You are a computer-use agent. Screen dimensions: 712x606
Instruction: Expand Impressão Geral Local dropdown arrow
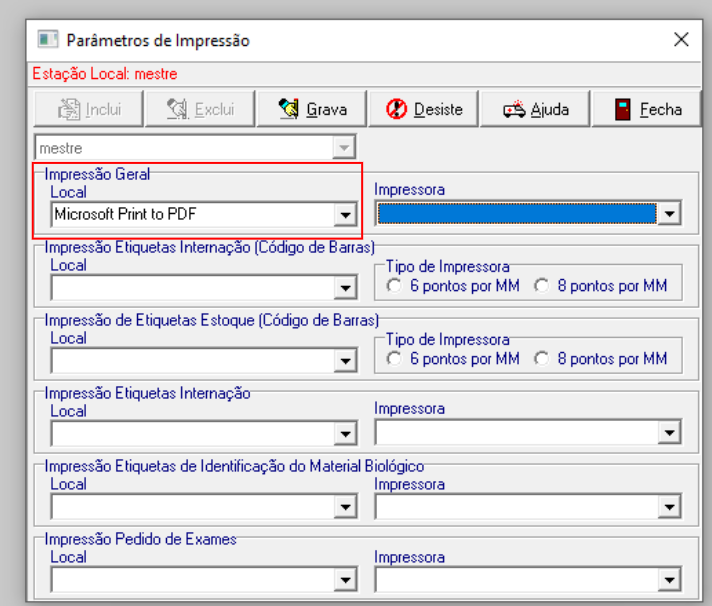click(345, 215)
